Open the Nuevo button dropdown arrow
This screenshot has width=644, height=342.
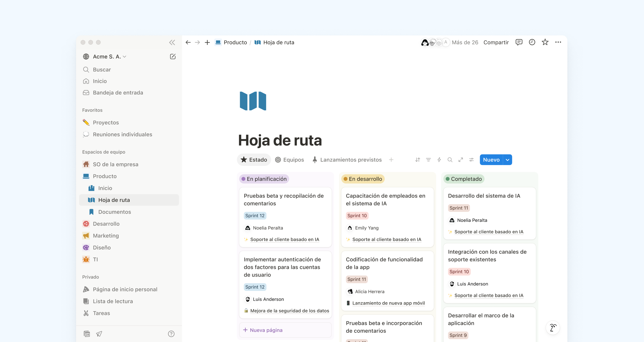click(508, 160)
